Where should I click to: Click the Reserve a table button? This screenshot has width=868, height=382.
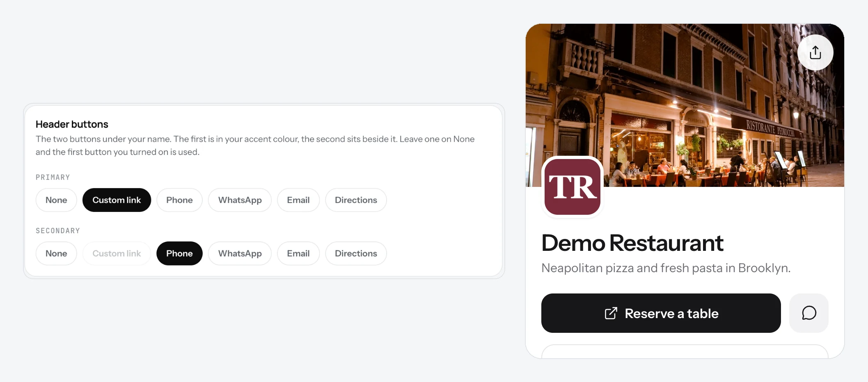pyautogui.click(x=661, y=313)
